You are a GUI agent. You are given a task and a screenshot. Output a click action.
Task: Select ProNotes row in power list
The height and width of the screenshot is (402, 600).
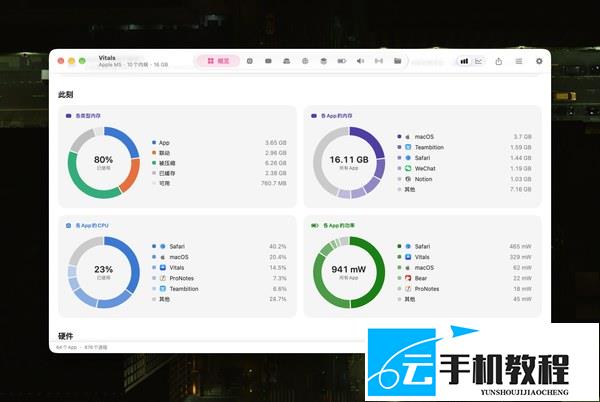[x=465, y=289]
